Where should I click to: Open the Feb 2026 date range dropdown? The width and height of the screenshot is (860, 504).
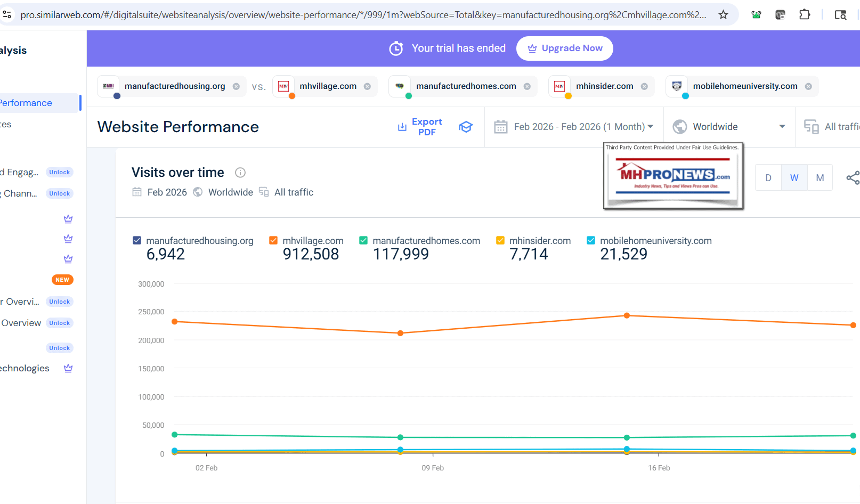pos(573,127)
